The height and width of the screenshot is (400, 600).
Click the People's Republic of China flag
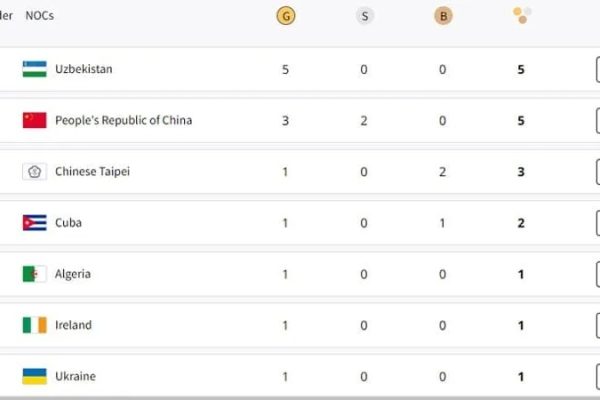click(34, 120)
